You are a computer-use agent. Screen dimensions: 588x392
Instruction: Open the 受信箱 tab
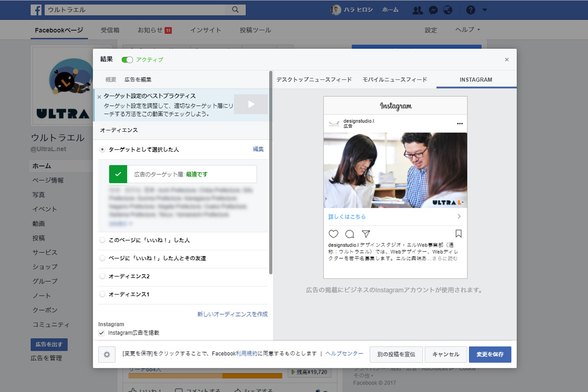point(110,30)
